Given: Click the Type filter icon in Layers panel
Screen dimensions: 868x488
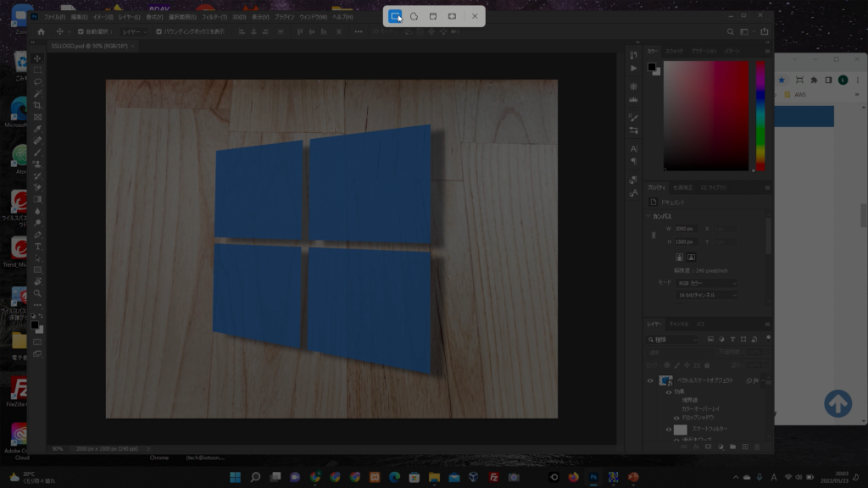Looking at the screenshot, I should (x=732, y=339).
